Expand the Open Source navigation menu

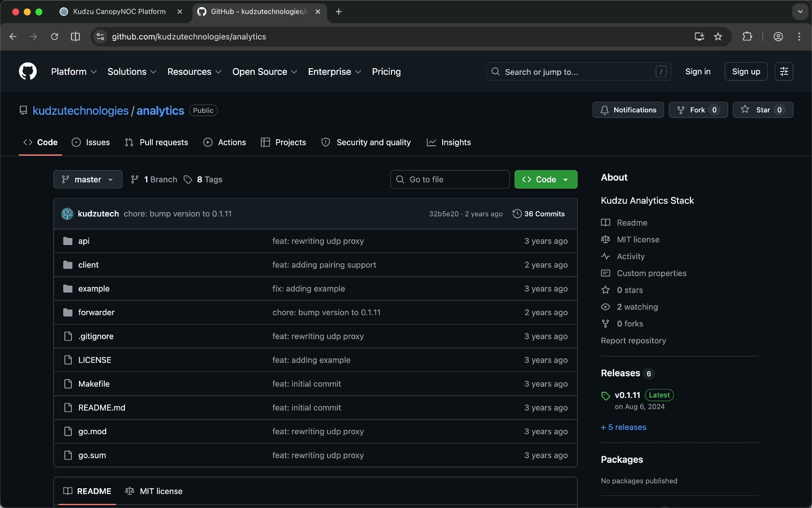click(265, 71)
